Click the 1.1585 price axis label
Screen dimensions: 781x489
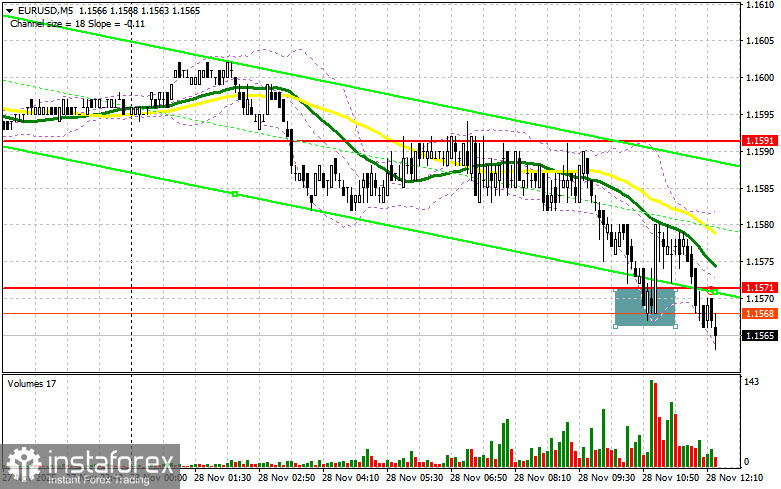(760, 188)
